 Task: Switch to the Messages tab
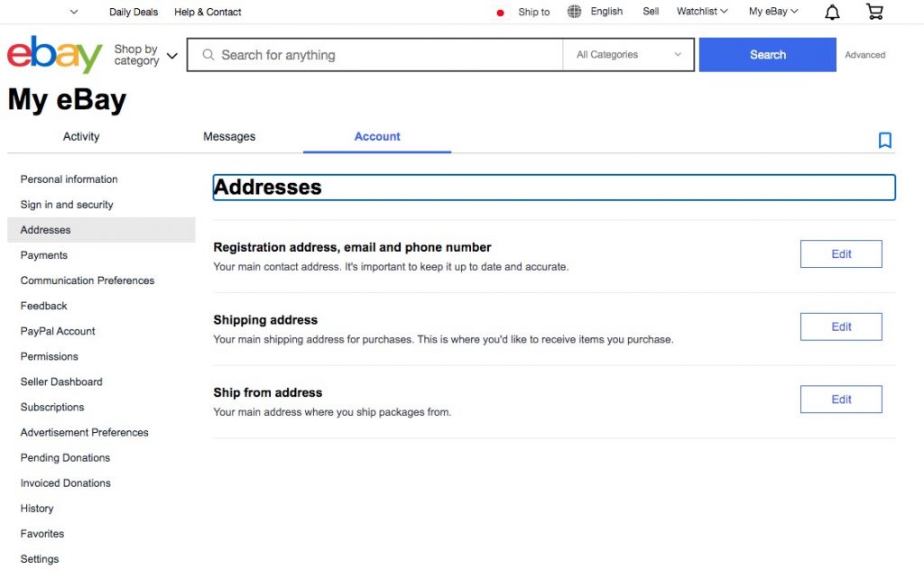coord(229,137)
